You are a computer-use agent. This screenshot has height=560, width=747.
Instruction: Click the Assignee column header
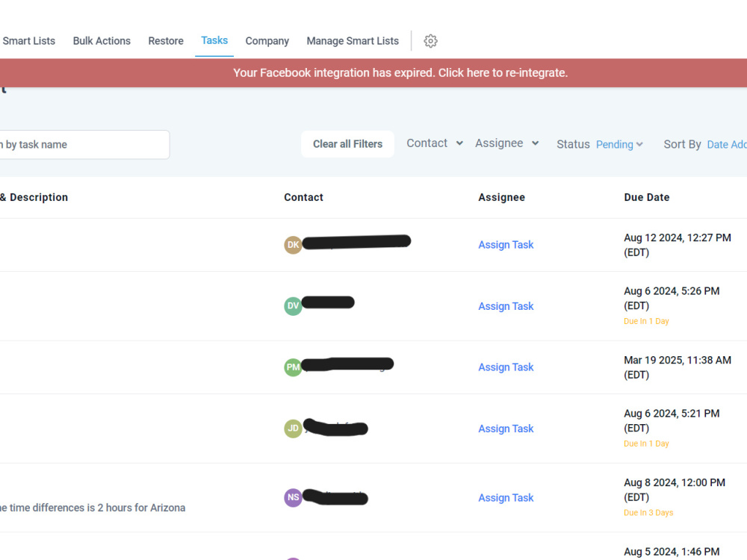(502, 197)
